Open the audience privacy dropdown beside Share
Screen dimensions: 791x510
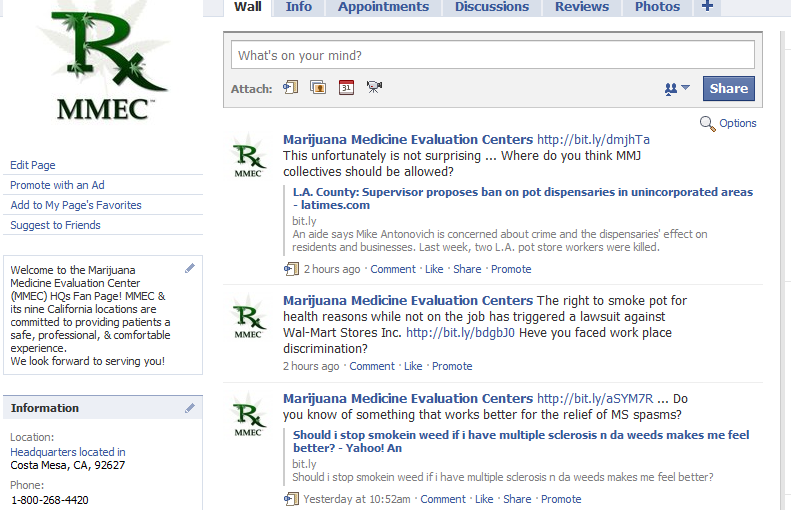point(677,89)
